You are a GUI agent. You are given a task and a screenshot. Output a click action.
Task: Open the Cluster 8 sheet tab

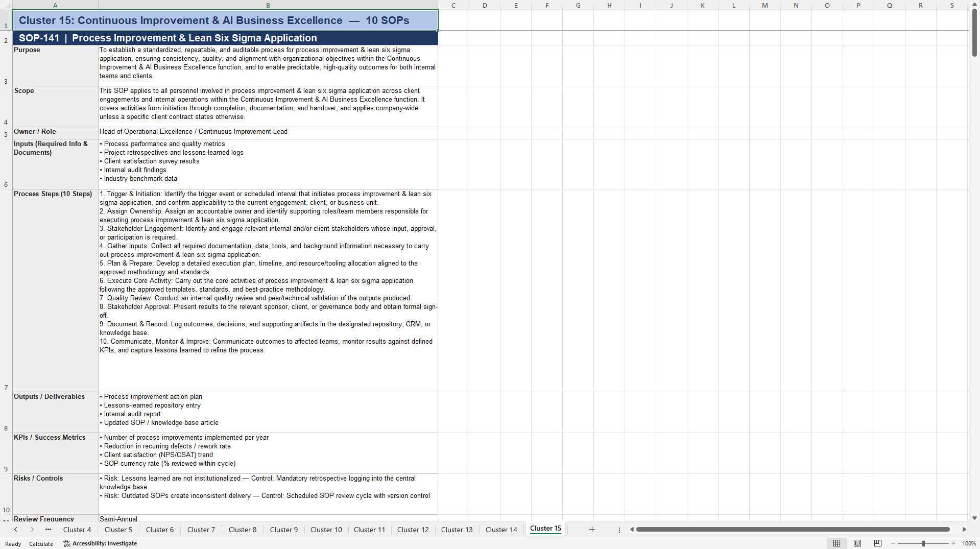pos(243,530)
